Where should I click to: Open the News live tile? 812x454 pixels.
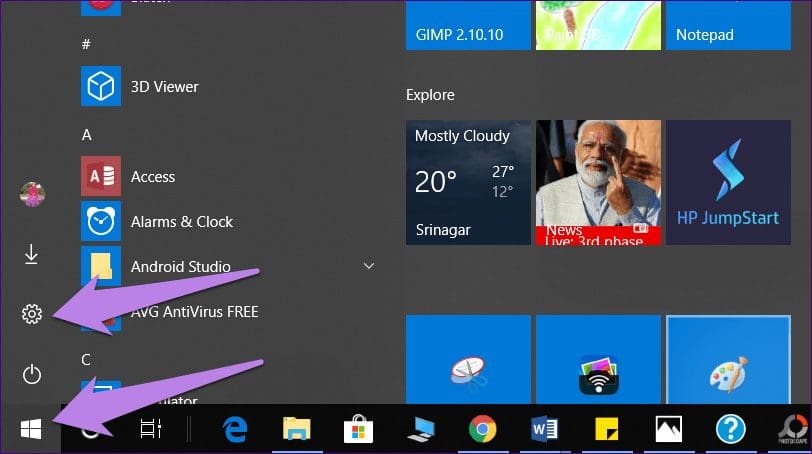pos(598,182)
